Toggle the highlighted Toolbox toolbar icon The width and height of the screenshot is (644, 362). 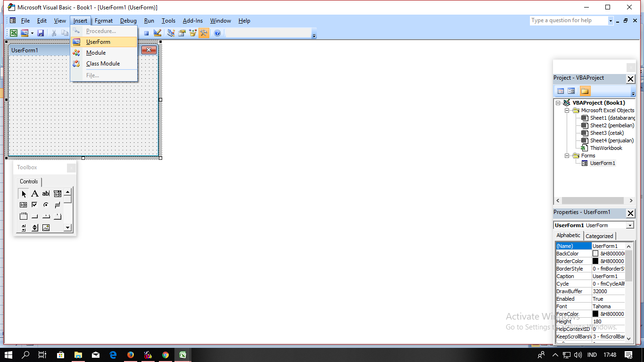pyautogui.click(x=204, y=33)
